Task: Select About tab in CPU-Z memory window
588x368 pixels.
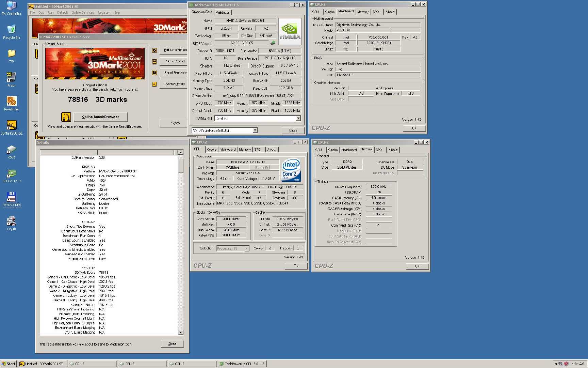Action: [x=393, y=150]
